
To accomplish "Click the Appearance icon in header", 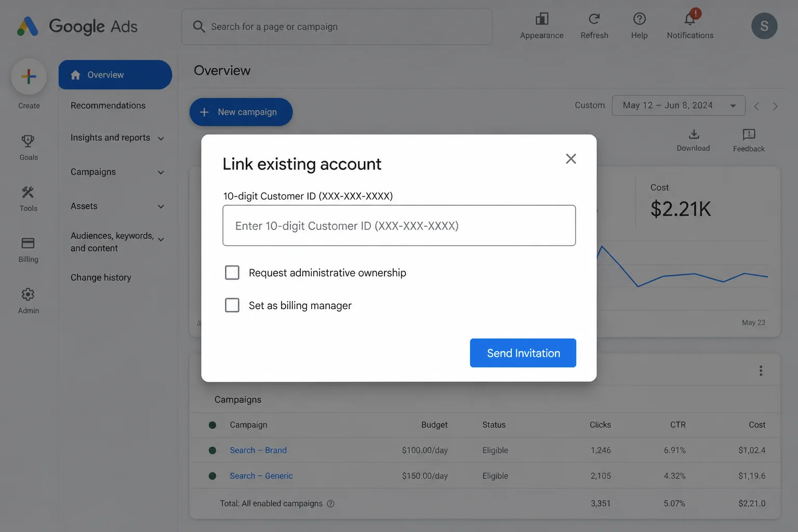I will [x=542, y=19].
